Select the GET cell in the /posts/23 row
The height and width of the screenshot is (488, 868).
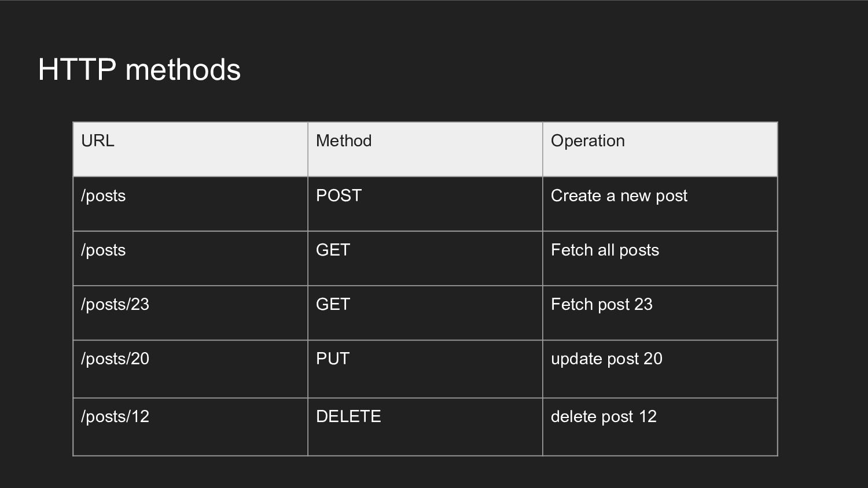tap(425, 312)
